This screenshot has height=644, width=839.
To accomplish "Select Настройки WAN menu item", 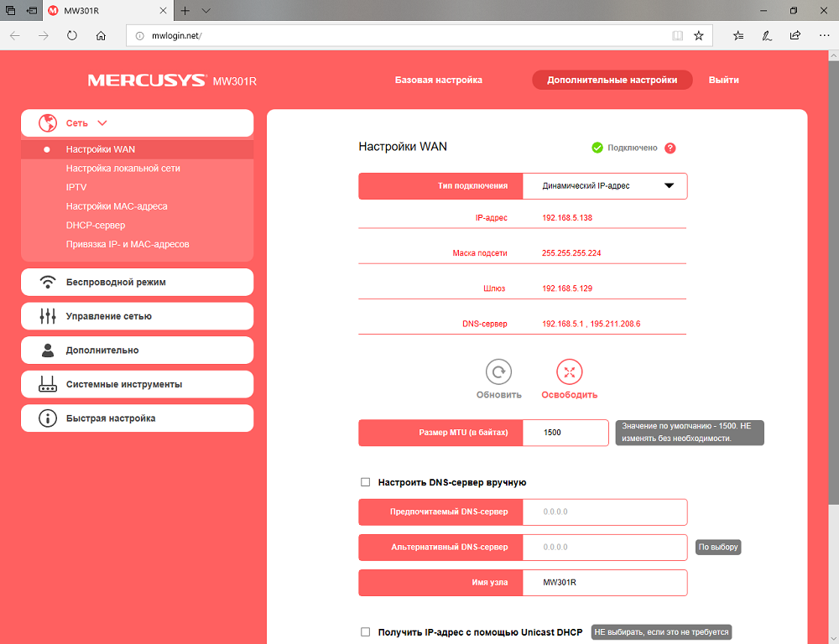I will point(137,149).
